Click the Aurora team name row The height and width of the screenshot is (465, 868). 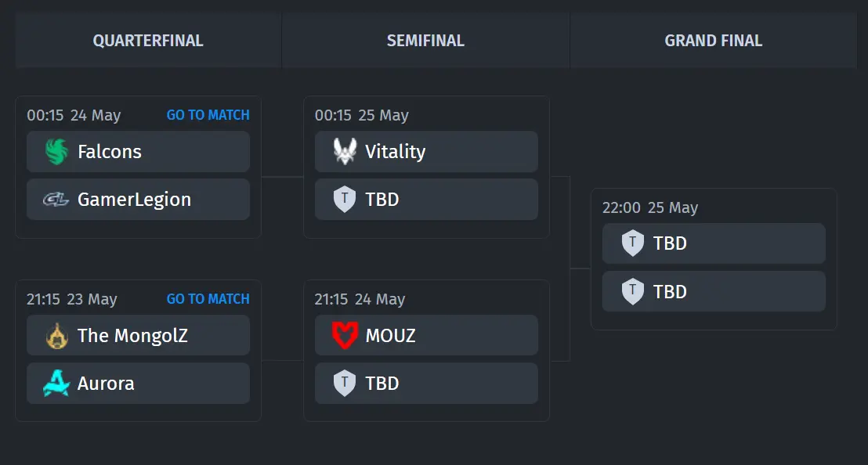point(139,383)
